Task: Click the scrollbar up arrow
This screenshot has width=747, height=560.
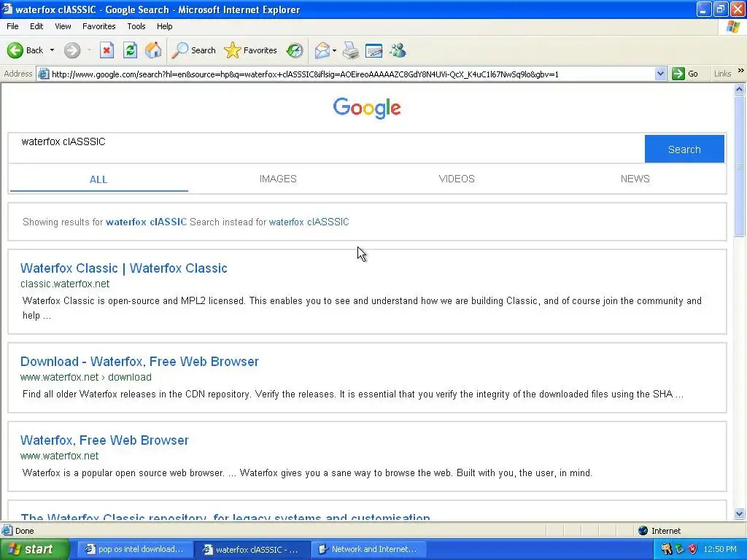Action: (740, 89)
